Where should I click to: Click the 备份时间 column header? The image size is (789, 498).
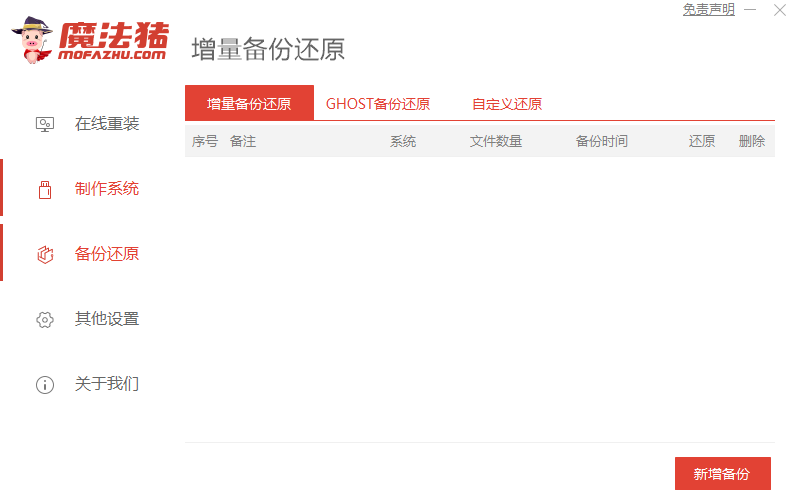[601, 141]
